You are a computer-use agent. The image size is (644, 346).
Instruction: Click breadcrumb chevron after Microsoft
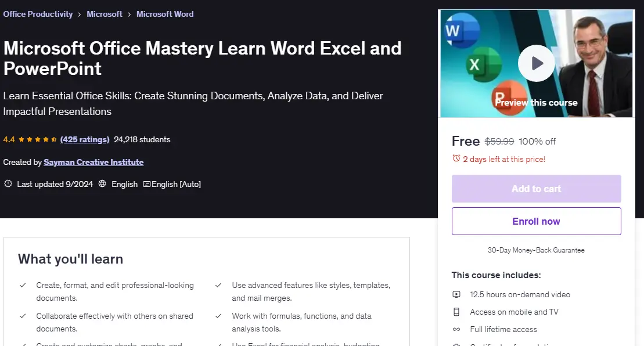coord(129,15)
